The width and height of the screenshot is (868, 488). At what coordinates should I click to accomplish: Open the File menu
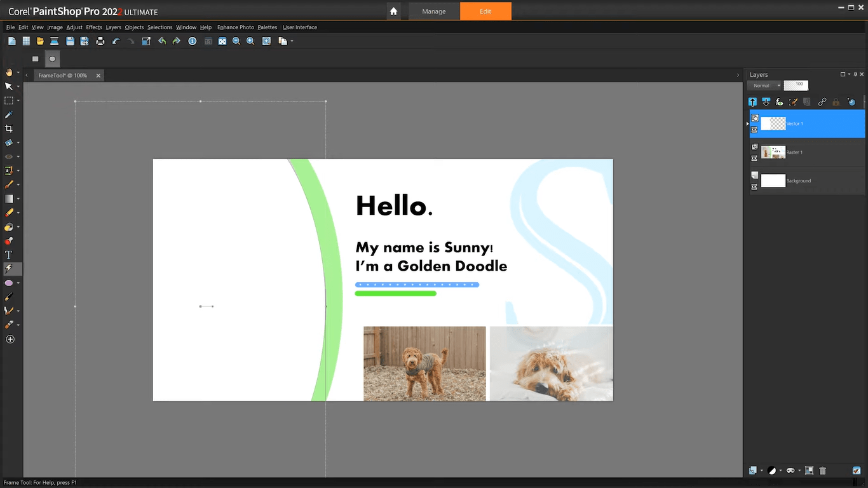pyautogui.click(x=10, y=27)
